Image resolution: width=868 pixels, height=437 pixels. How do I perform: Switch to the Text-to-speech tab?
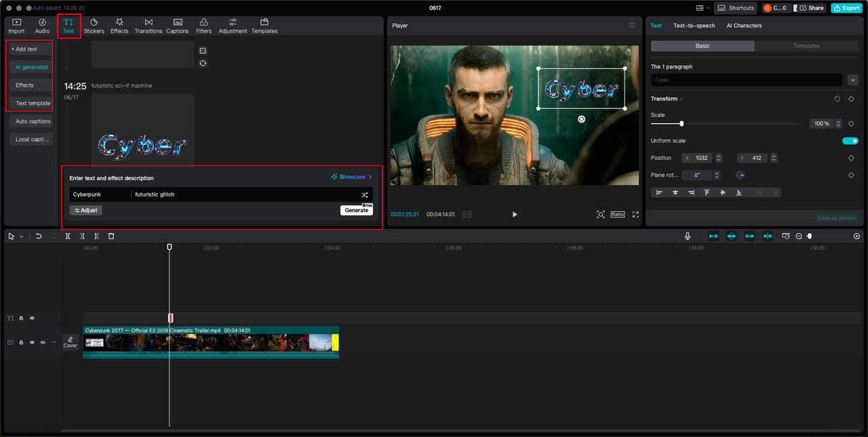tap(694, 26)
